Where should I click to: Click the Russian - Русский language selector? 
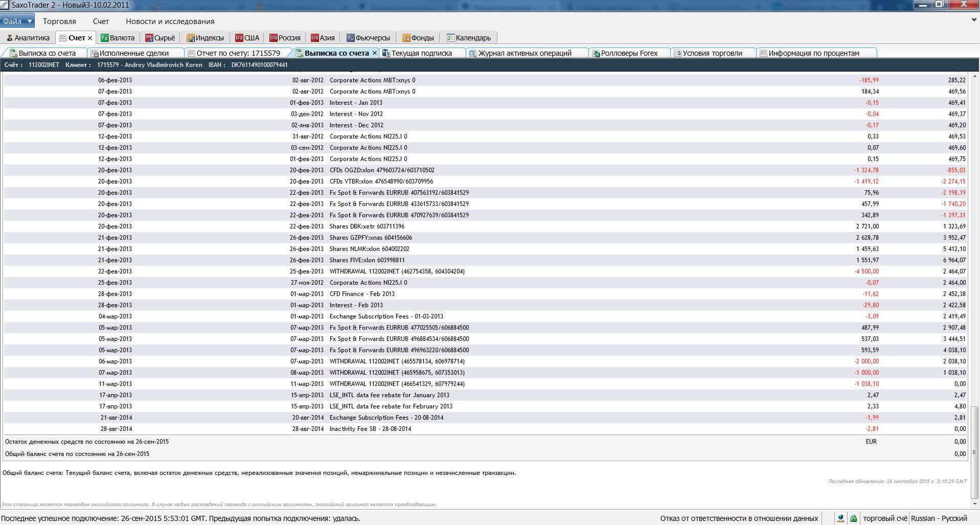click(939, 518)
